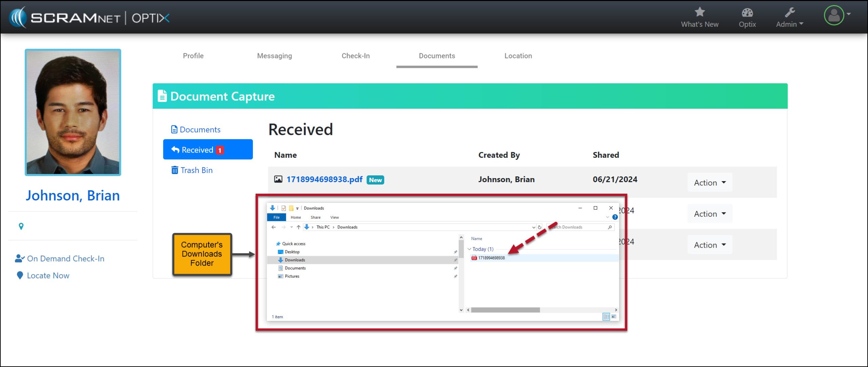Open the user account avatar icon

point(834,15)
